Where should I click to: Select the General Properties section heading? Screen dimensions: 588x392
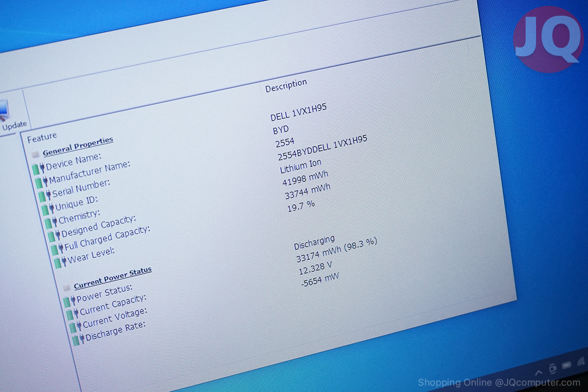coord(78,146)
